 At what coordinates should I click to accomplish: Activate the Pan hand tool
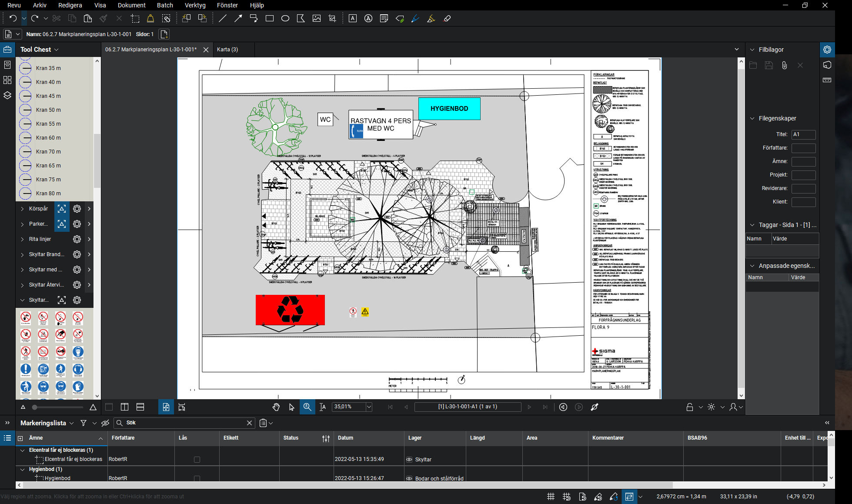pyautogui.click(x=276, y=407)
